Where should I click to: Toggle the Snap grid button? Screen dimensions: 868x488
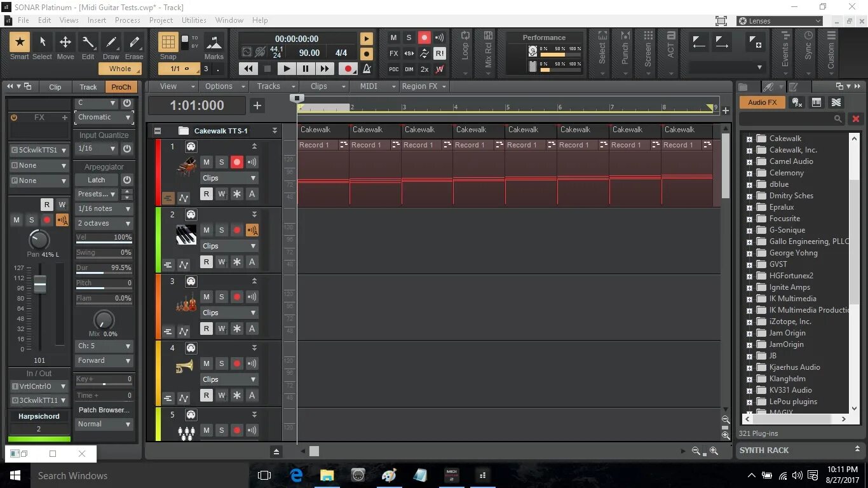click(168, 42)
